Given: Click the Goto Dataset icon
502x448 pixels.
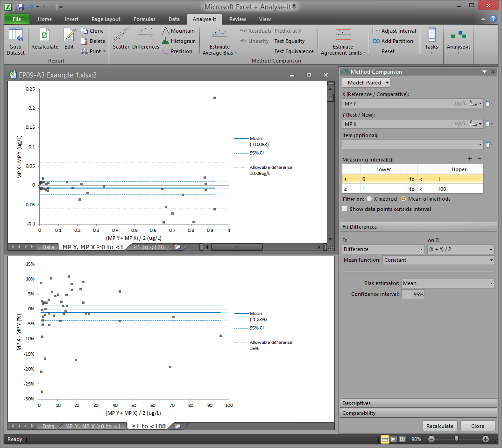Looking at the screenshot, I should click(x=15, y=35).
